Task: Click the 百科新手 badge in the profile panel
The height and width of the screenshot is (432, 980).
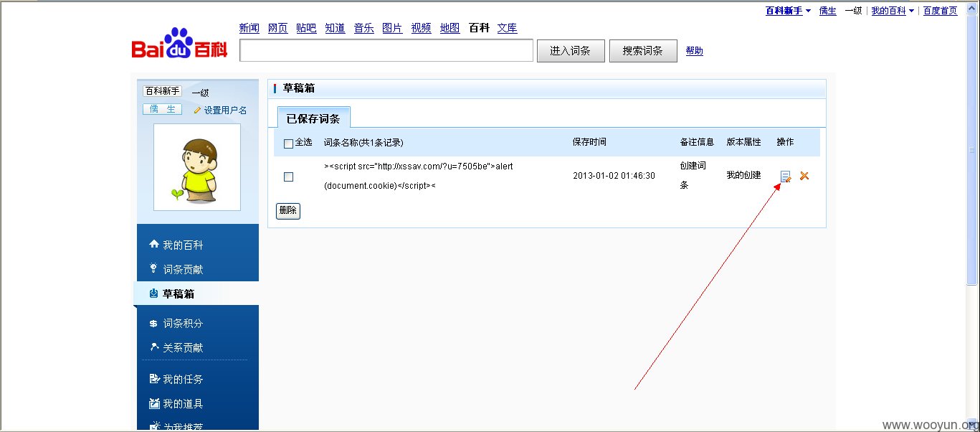Action: coord(163,91)
